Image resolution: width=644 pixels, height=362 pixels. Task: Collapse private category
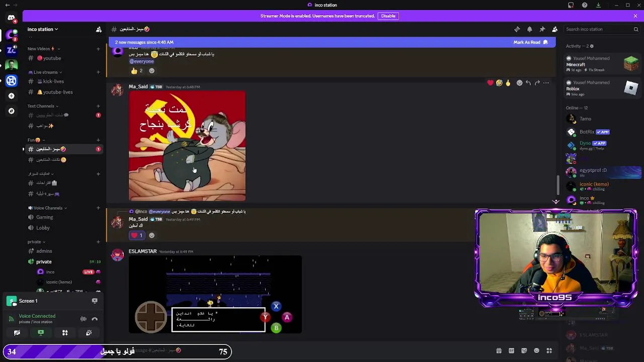(36, 242)
